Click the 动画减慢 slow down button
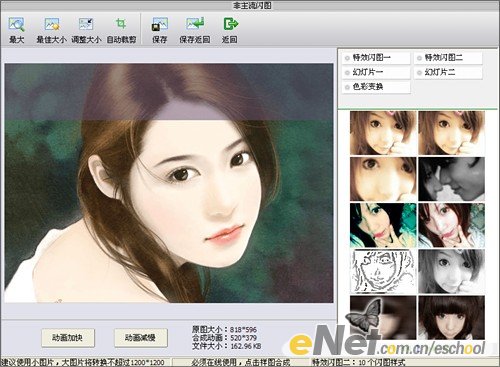The height and width of the screenshot is (367, 500). pyautogui.click(x=141, y=338)
